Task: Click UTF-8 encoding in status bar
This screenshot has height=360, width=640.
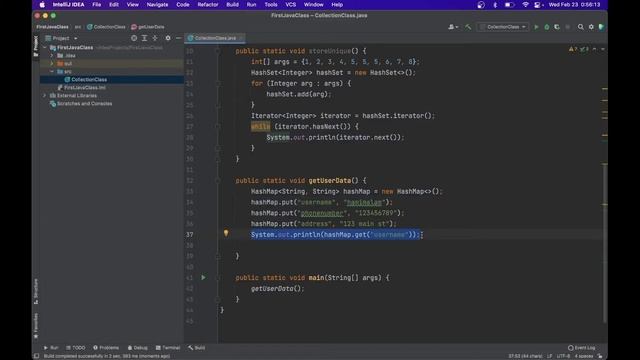Action: [564, 356]
